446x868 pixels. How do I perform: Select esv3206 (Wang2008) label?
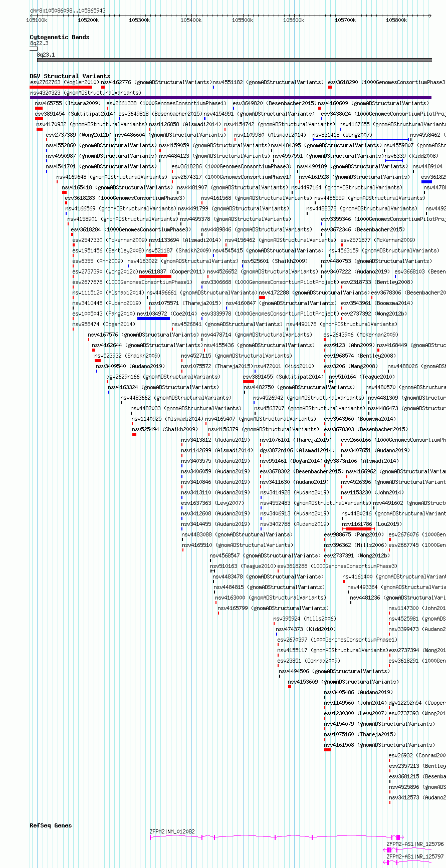coord(351,366)
